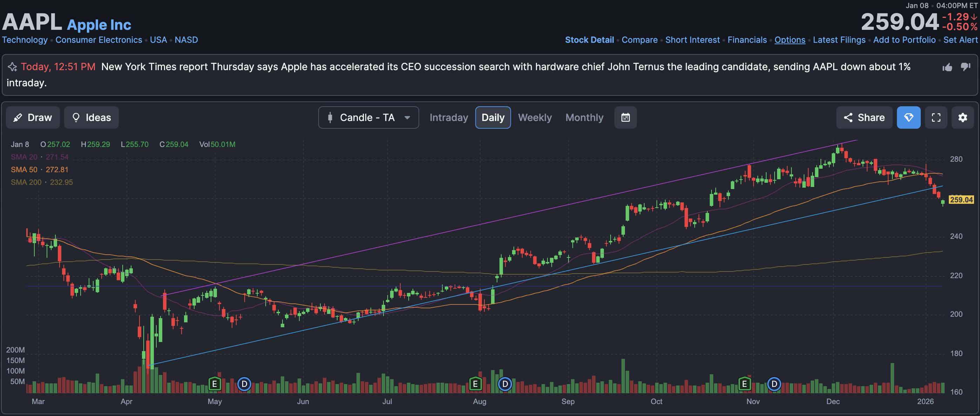980x416 pixels.
Task: Select the Monthly timeframe
Action: [x=584, y=118]
